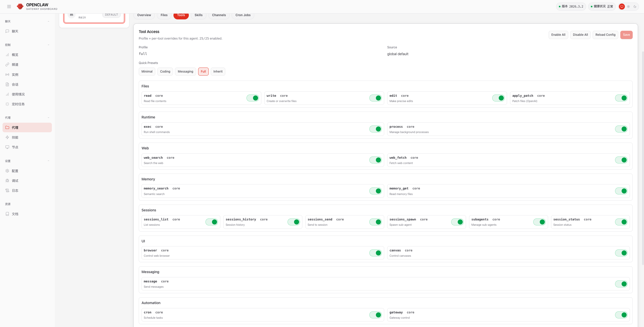Viewport: 644px width, 327px height.
Task: Open the Cron Jobs tab
Action: click(243, 15)
